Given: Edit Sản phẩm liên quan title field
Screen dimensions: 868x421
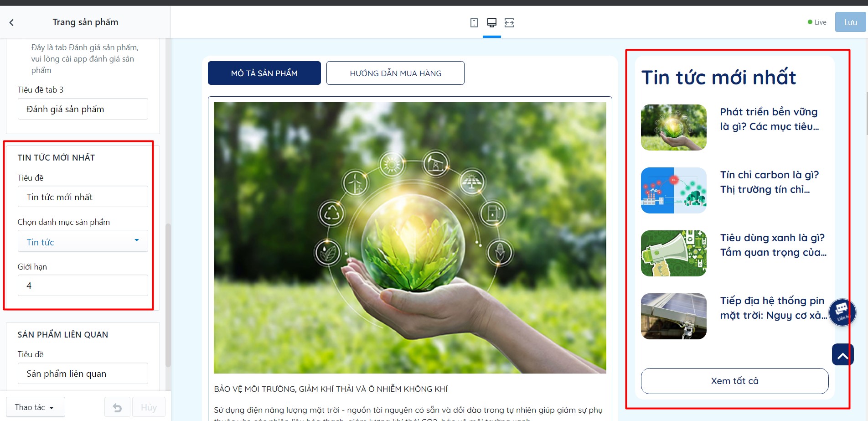Looking at the screenshot, I should click(83, 374).
